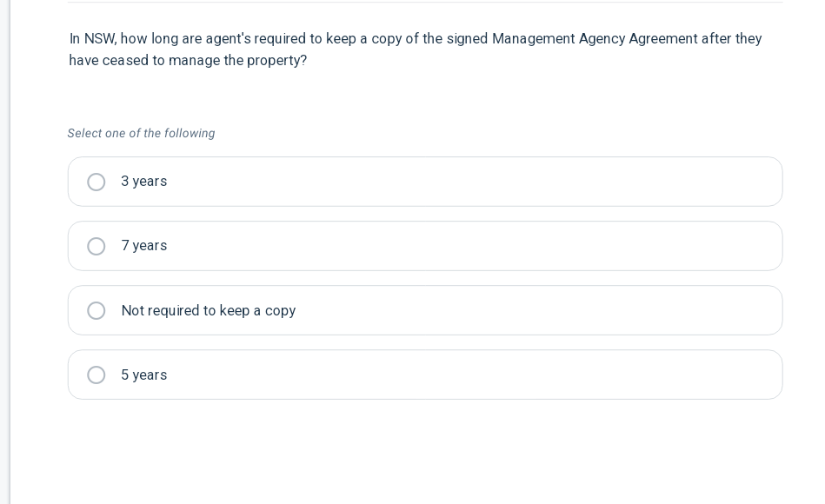Pick the first answer option in the list
Viewport: 825px width, 504px height.
(x=425, y=182)
